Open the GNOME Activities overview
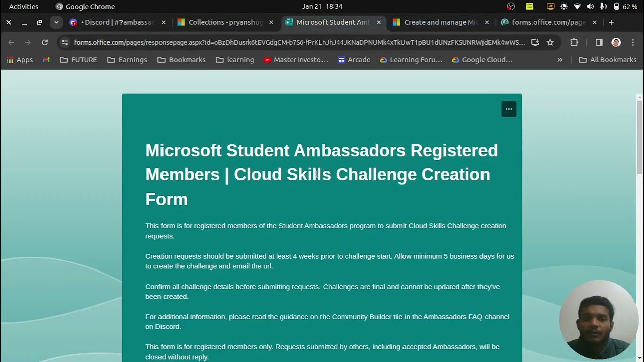 24,7
